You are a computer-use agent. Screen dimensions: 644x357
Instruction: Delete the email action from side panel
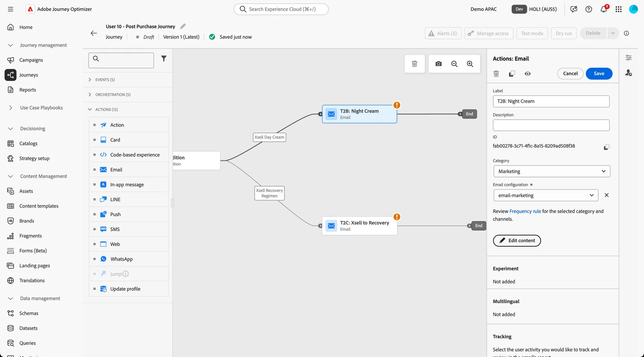point(496,74)
